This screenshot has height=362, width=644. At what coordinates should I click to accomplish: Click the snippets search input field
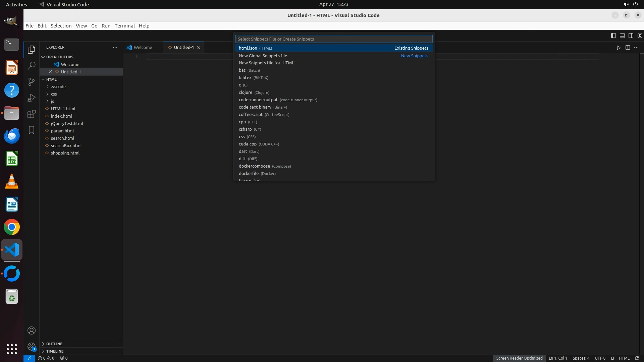(x=333, y=39)
